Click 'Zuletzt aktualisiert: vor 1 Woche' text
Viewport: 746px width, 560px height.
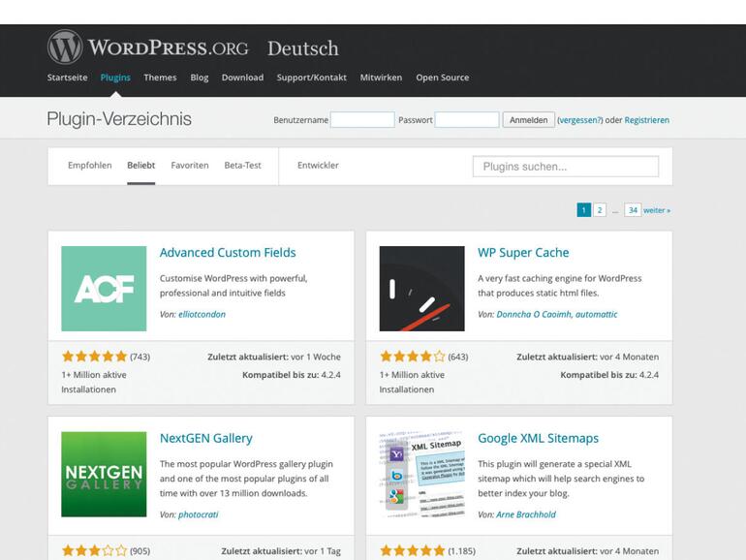274,357
